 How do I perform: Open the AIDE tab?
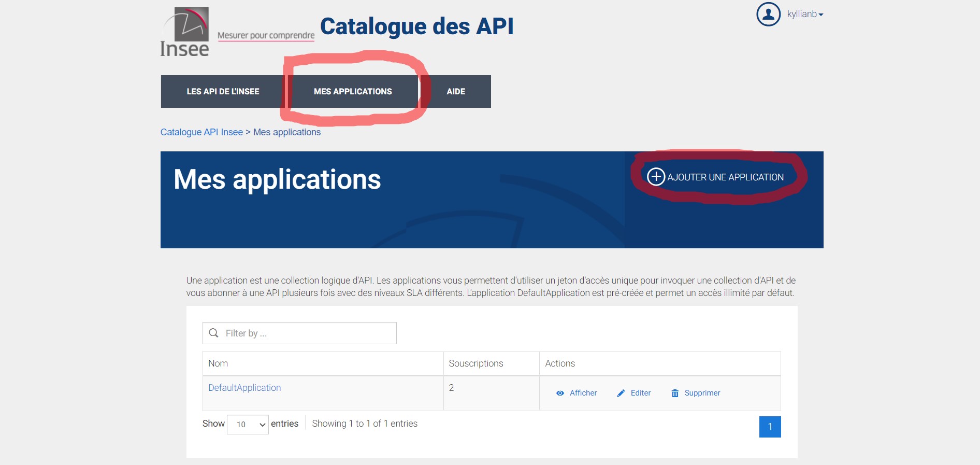(456, 91)
